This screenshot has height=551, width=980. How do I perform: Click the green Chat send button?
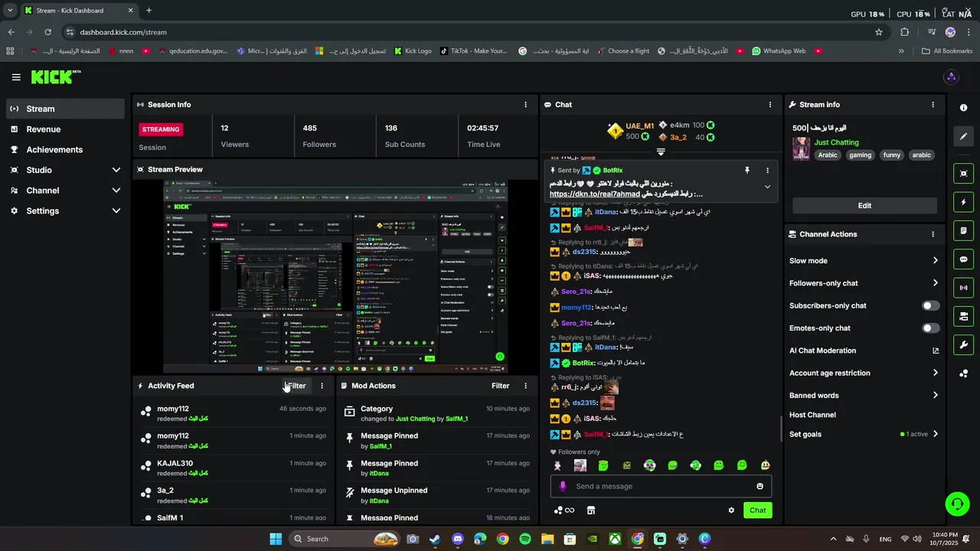coord(757,510)
